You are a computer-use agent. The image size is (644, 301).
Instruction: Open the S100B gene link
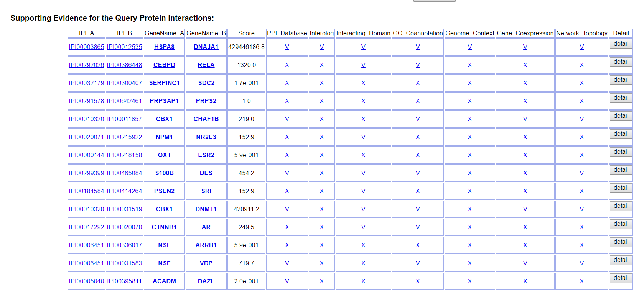(x=164, y=173)
